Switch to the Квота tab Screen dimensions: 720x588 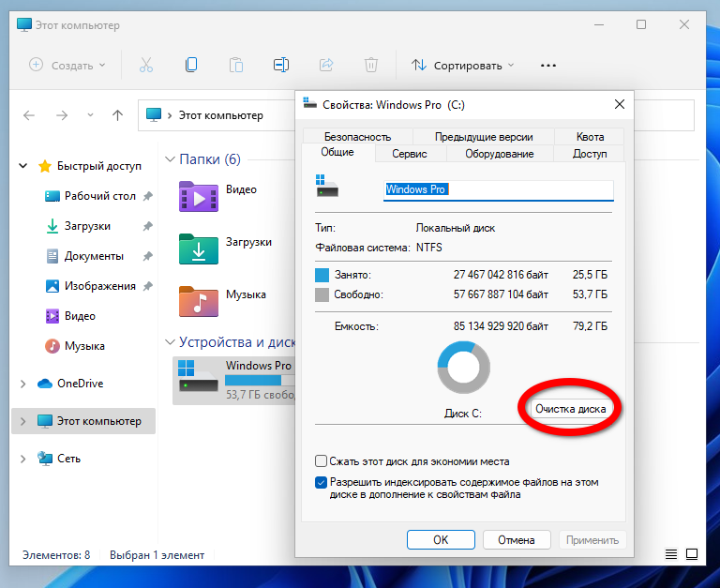pos(590,136)
